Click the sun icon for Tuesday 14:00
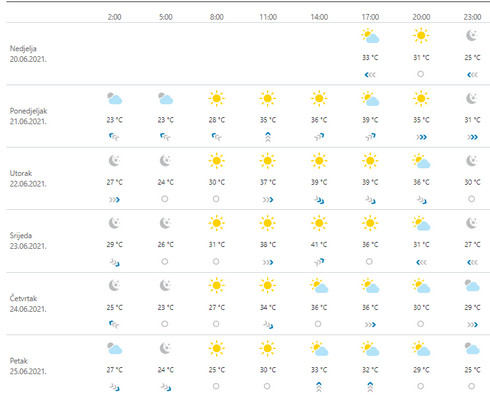 coord(319,161)
